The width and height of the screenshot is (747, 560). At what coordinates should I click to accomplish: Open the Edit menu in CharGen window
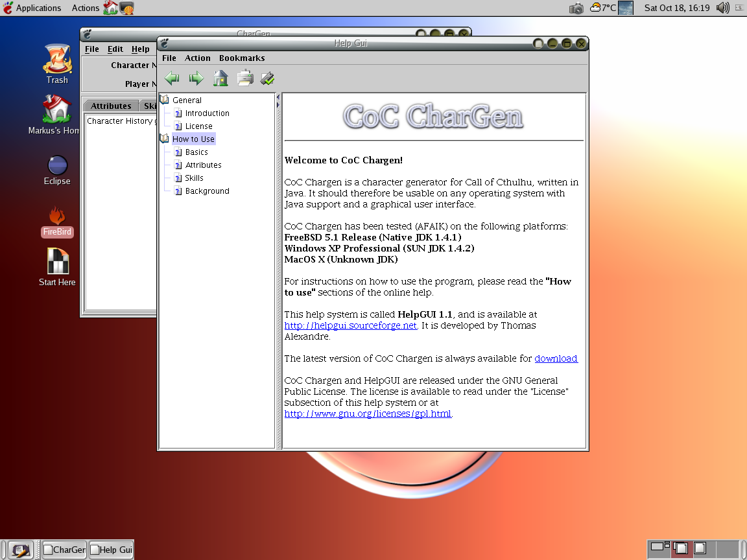pyautogui.click(x=115, y=49)
